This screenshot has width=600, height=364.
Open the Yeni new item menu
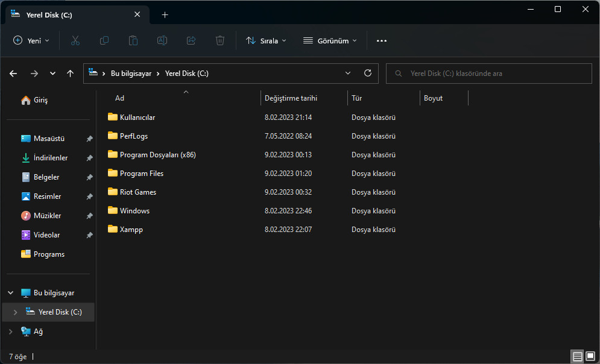[x=31, y=40]
